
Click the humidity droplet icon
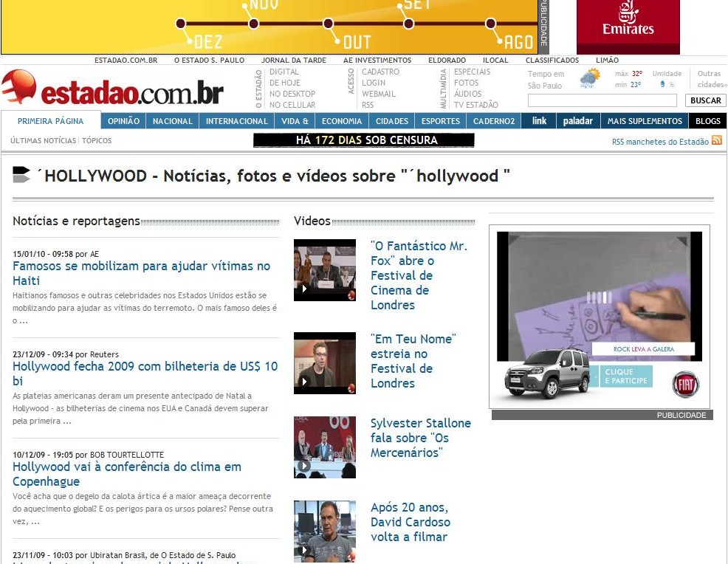click(x=662, y=84)
